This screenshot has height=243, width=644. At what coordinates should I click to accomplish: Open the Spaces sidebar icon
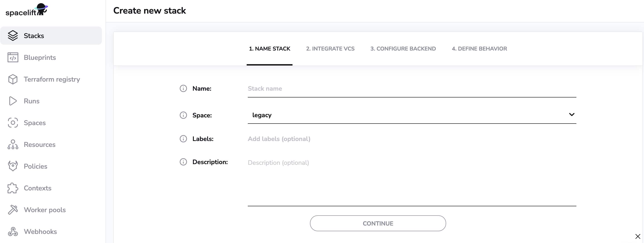click(x=13, y=123)
